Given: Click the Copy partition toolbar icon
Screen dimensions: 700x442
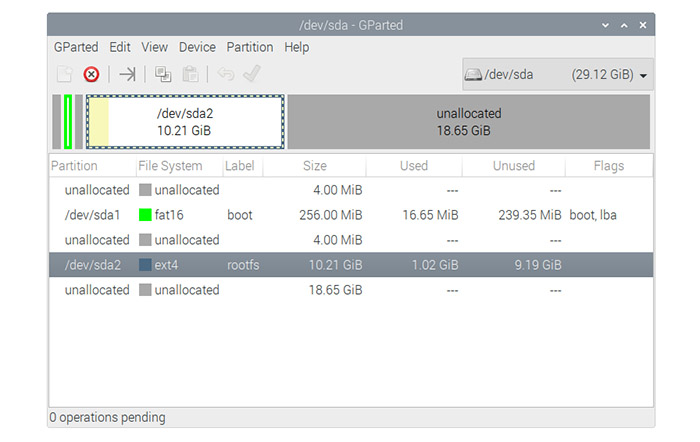Looking at the screenshot, I should pos(162,74).
